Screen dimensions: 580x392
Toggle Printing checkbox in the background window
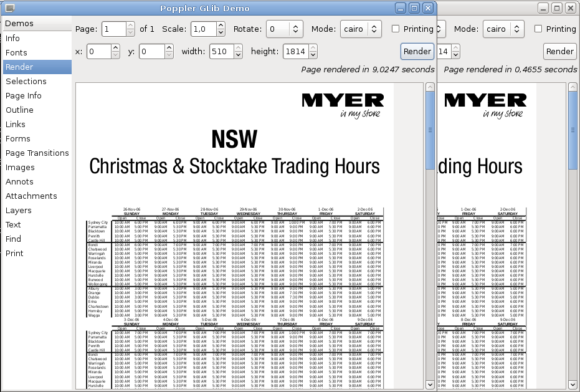coord(538,29)
